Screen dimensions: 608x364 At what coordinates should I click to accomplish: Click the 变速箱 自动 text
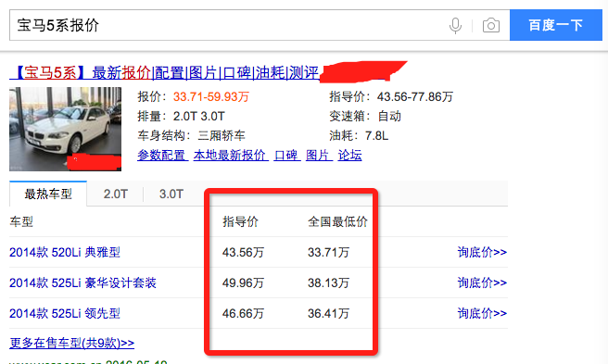pos(365,117)
